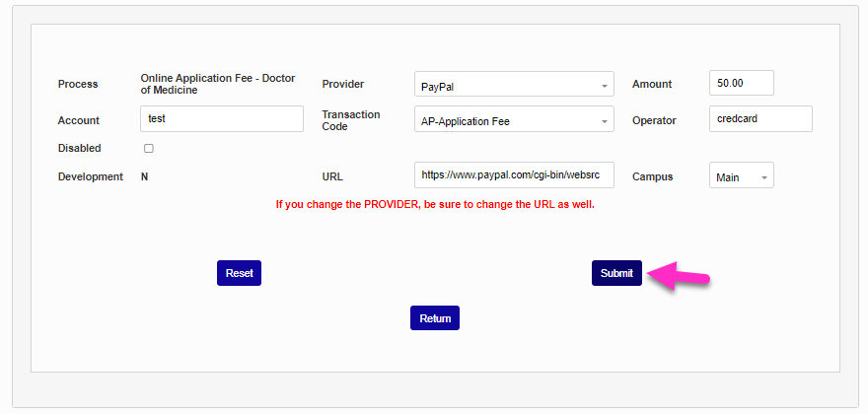The height and width of the screenshot is (414, 868).
Task: Select the Online Application Fee process text
Action: pyautogui.click(x=218, y=84)
